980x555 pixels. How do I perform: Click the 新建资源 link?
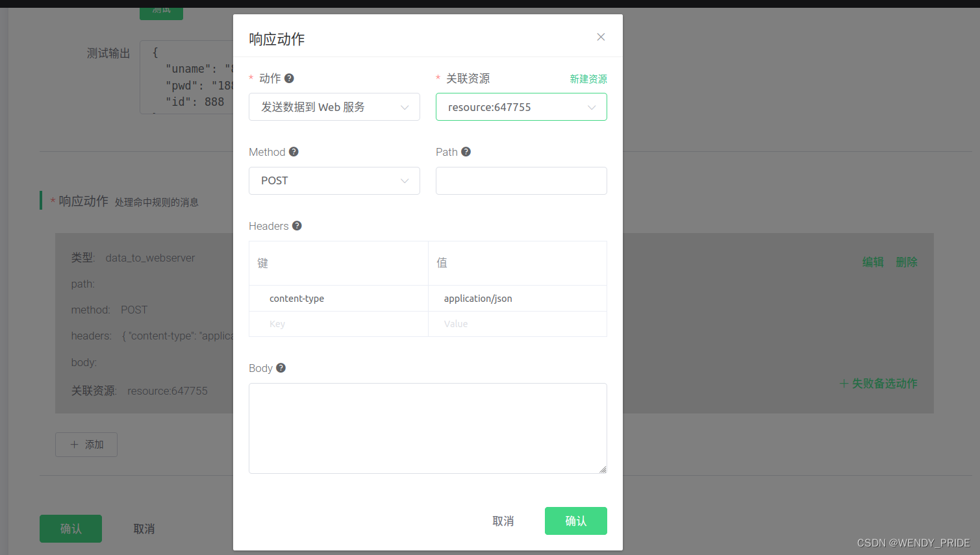pyautogui.click(x=588, y=79)
